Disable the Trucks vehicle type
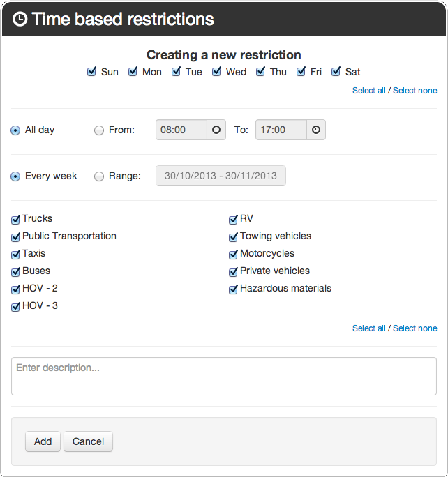 coord(16,219)
